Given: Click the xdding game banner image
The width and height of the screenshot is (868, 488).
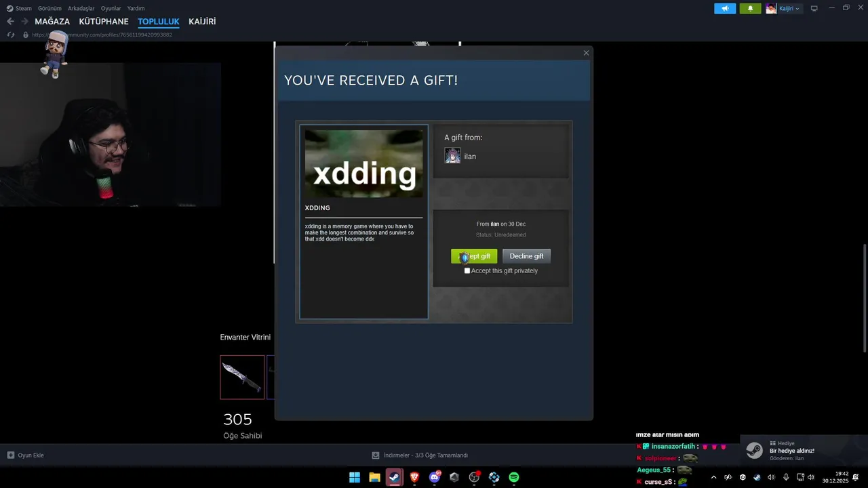Looking at the screenshot, I should click(363, 163).
